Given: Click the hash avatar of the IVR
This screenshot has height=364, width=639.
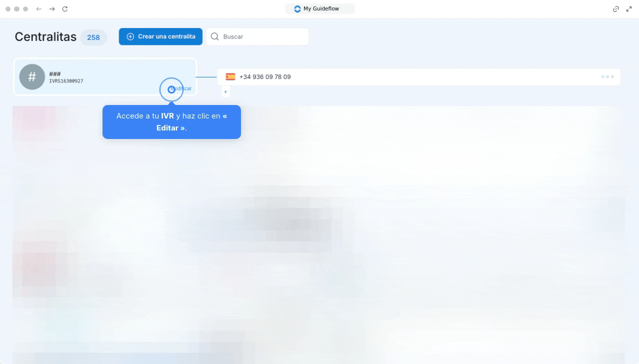Looking at the screenshot, I should tap(32, 77).
